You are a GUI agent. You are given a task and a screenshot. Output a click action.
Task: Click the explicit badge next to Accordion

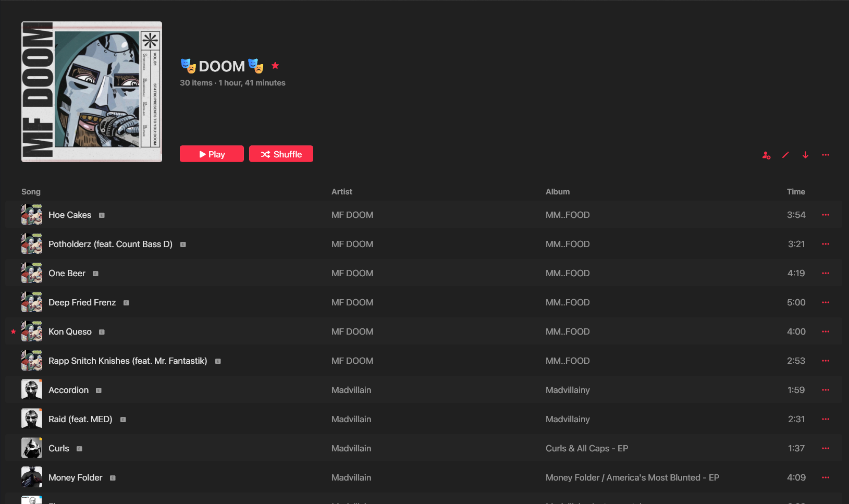(x=99, y=390)
